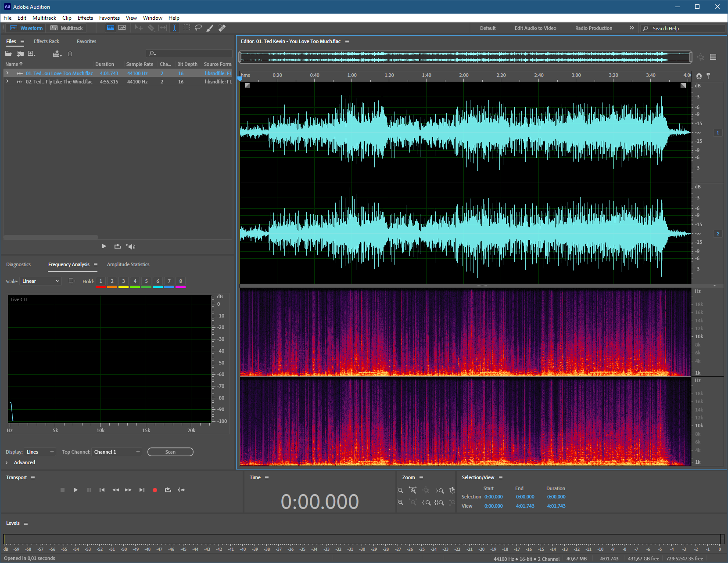
Task: Switch to the Amplitude Statistics tab
Action: (x=128, y=264)
